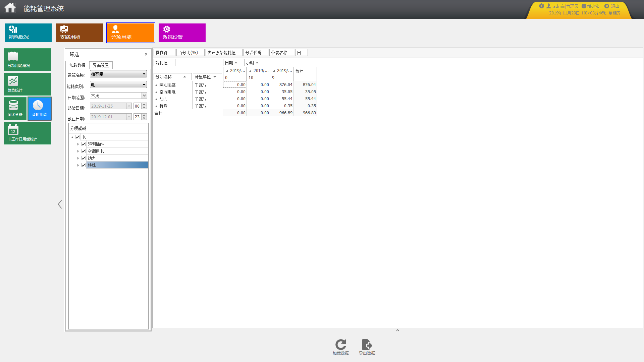This screenshot has width=644, height=362.
Task: Click the home icon in the title bar
Action: click(10, 8)
